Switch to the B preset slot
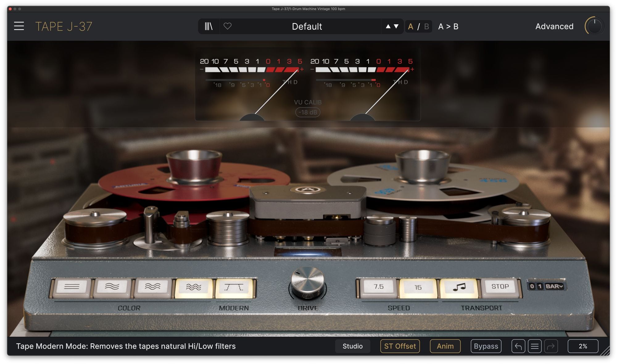 [x=426, y=27]
